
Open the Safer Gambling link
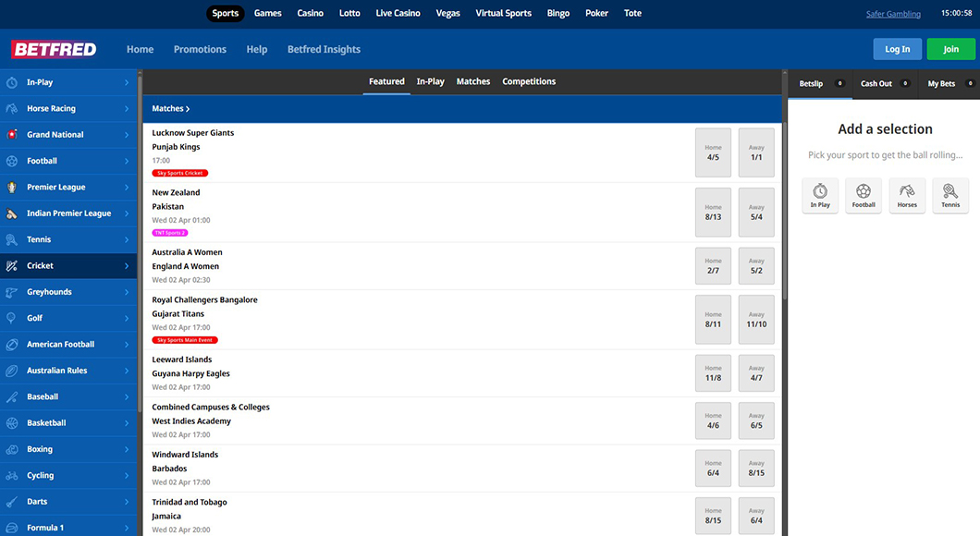pyautogui.click(x=893, y=14)
